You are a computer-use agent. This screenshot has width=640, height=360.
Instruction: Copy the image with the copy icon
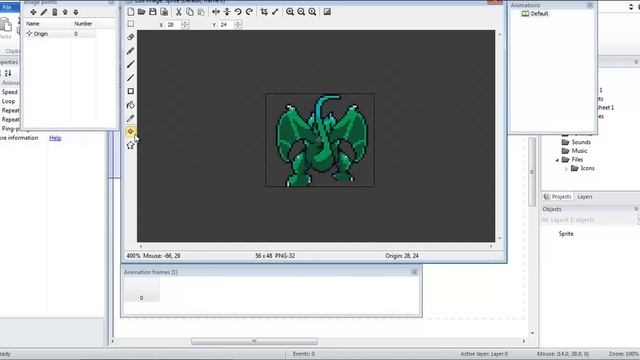click(190, 12)
